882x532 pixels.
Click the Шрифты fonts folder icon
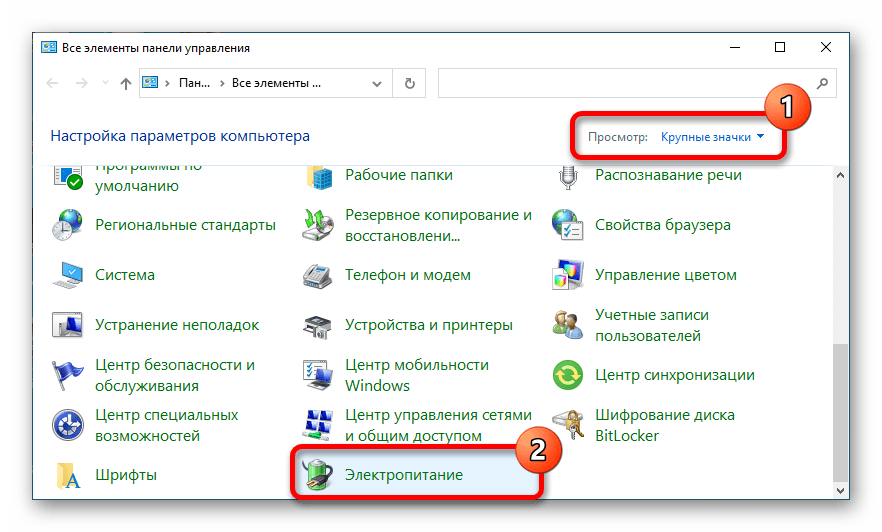[68, 474]
